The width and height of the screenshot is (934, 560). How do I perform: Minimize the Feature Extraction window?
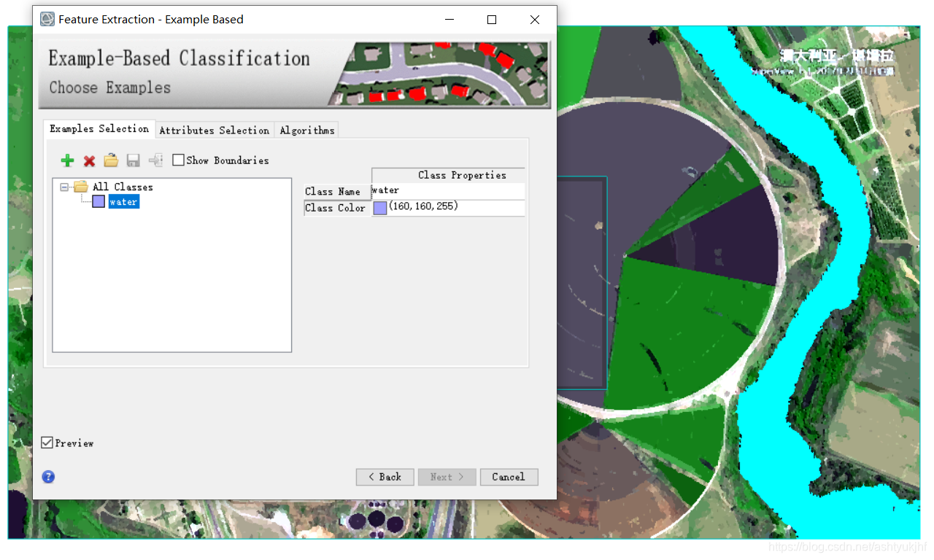click(x=449, y=20)
